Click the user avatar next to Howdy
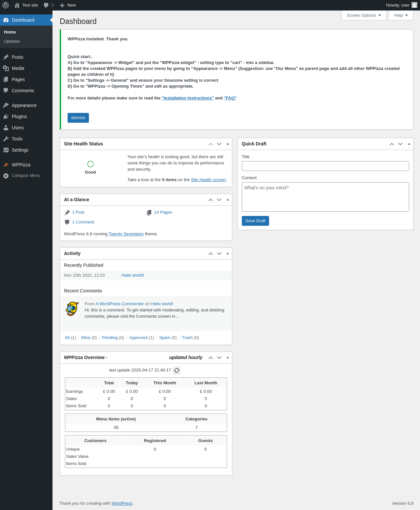420x510 pixels. coord(414,5)
